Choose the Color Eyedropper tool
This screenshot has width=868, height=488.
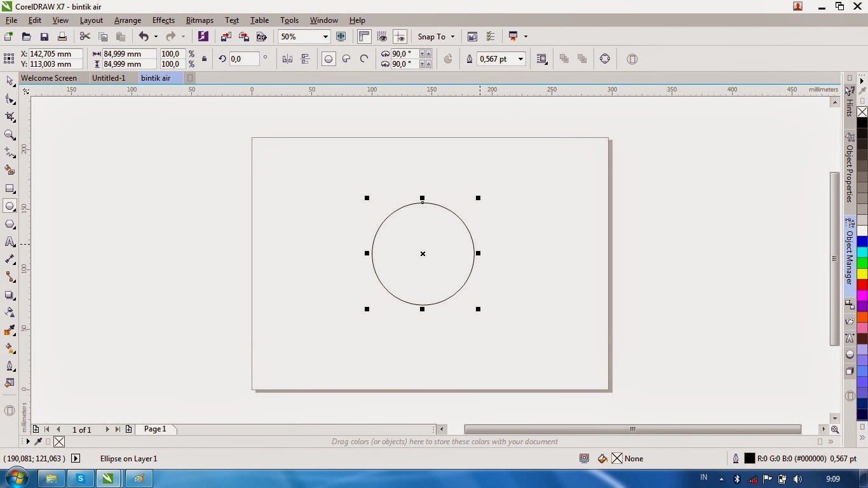coord(10,330)
